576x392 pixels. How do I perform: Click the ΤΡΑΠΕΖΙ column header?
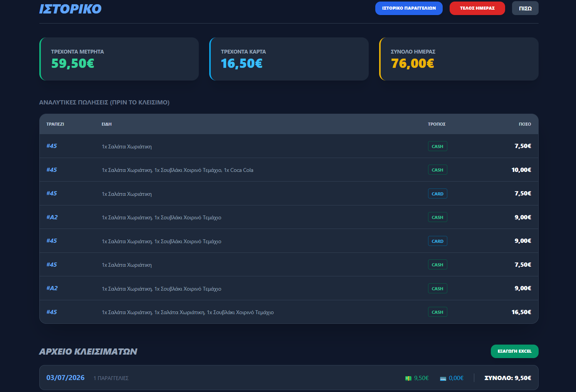click(55, 124)
